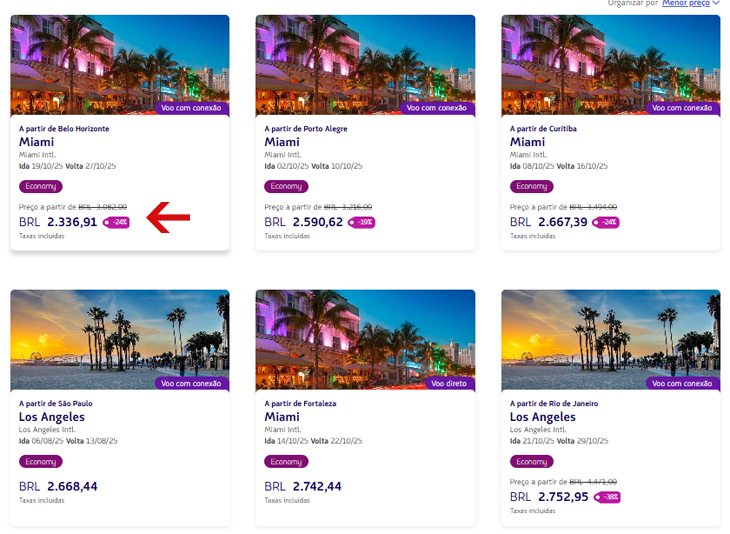Viewport: 730px width, 534px height.
Task: Expand the sort dropdown chevron next to Menor preço
Action: [716, 3]
